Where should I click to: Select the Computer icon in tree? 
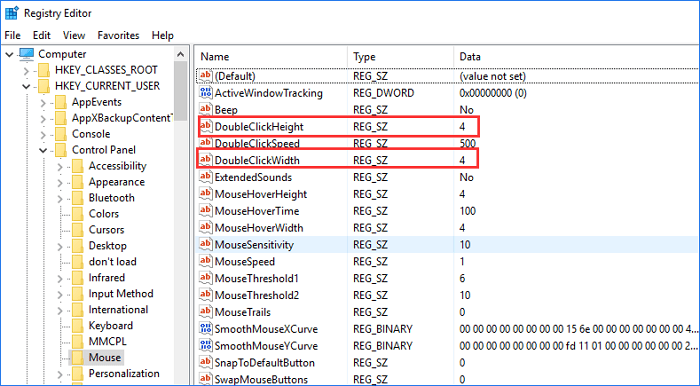[26, 54]
